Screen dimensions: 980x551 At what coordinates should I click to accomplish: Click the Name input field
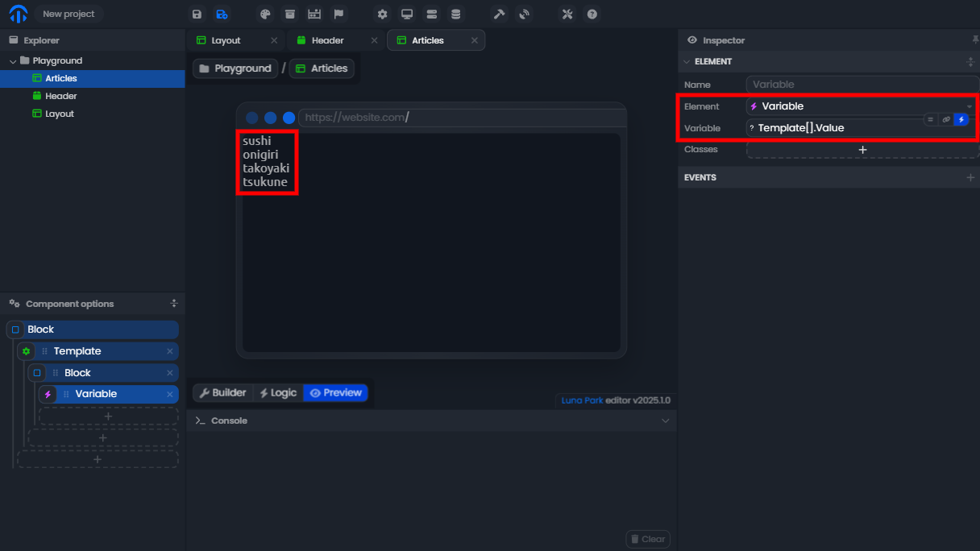862,85
